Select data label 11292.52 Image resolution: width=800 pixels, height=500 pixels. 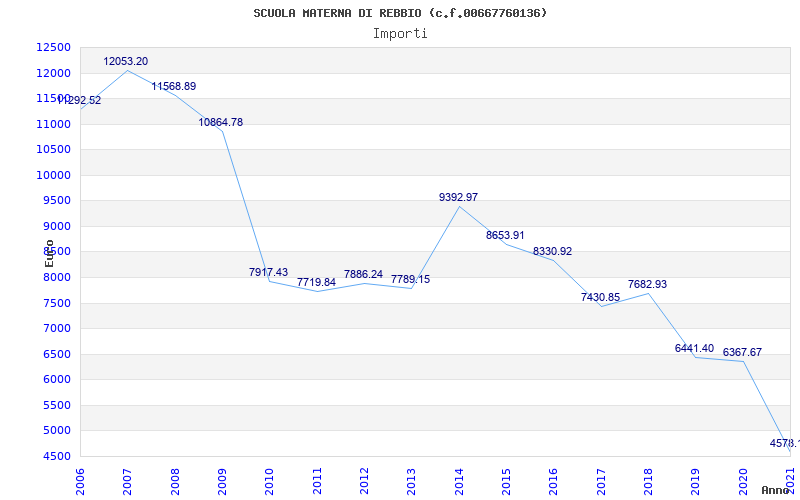(x=79, y=101)
